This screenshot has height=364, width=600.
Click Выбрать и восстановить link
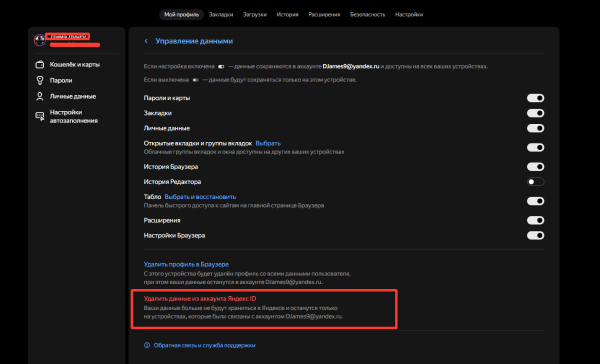tap(200, 197)
